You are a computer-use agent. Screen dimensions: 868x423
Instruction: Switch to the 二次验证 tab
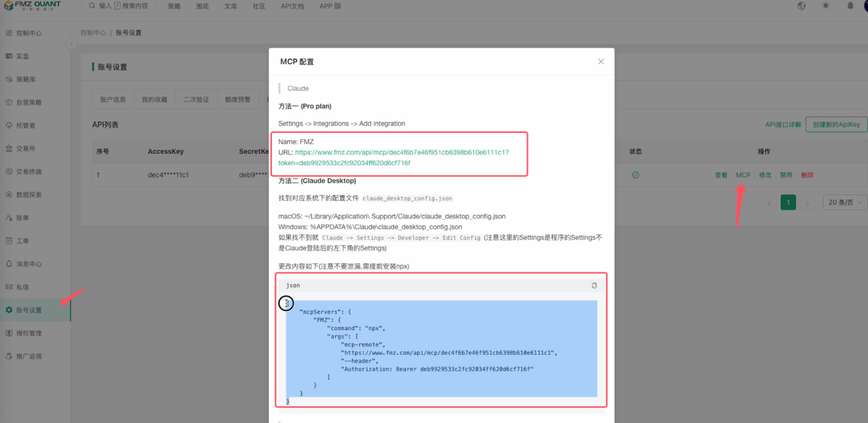[x=196, y=100]
